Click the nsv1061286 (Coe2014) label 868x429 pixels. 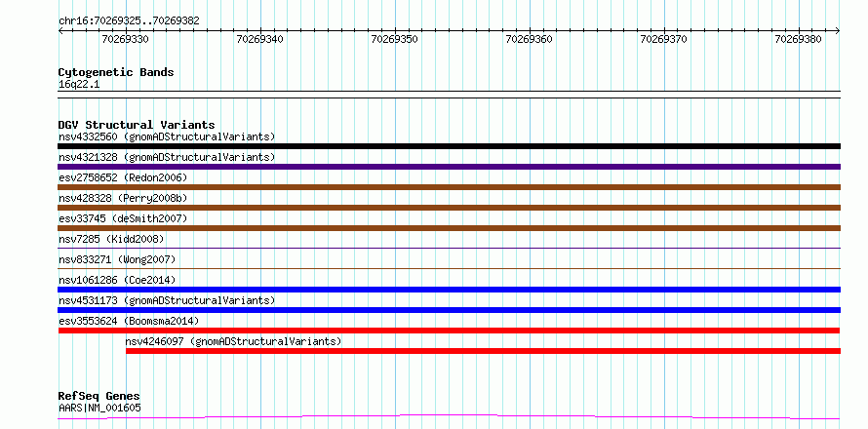coord(117,280)
